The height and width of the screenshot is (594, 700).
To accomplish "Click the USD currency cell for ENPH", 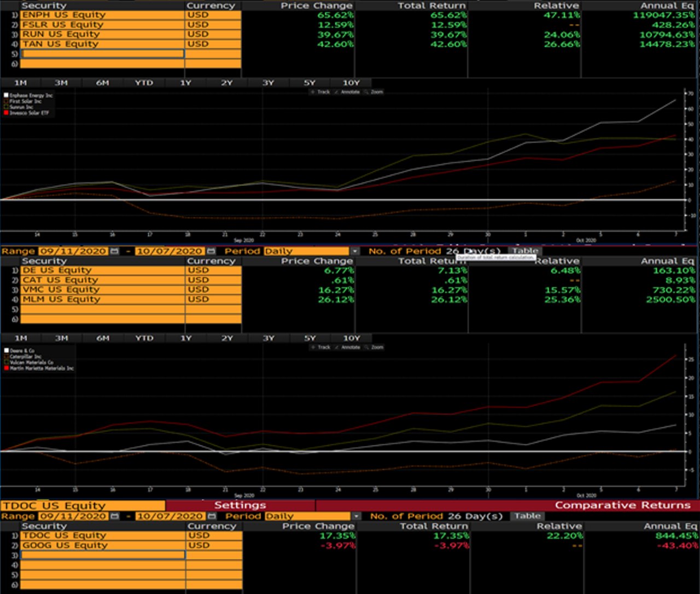I will (x=213, y=15).
